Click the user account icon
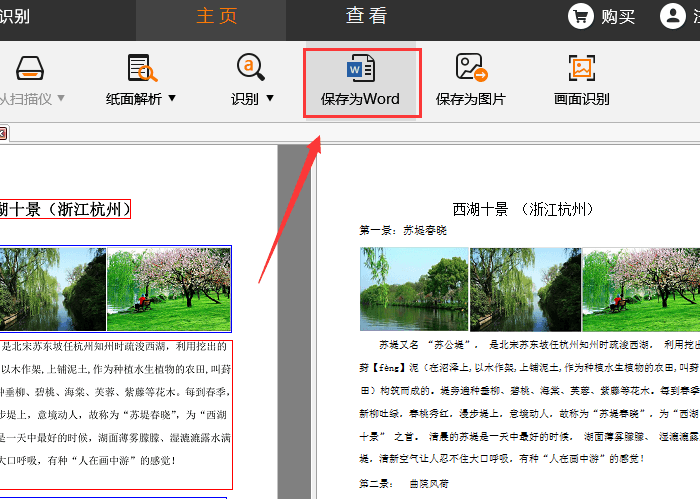 coord(673,16)
